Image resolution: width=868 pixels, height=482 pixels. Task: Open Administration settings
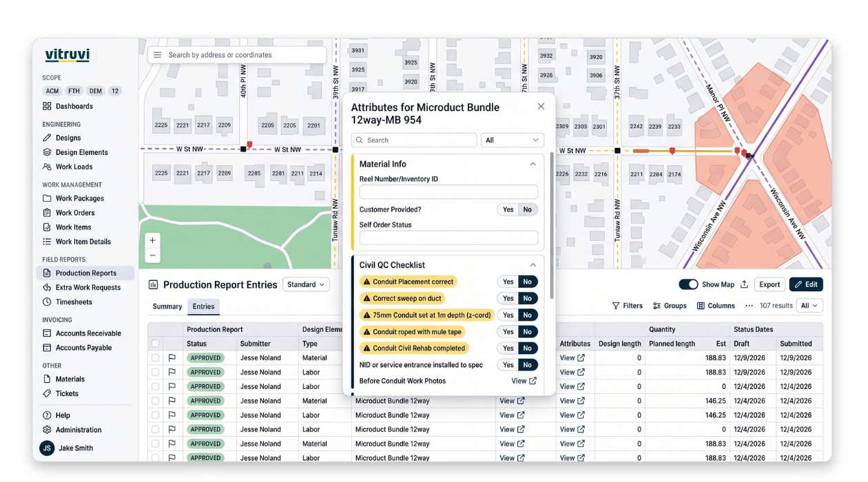[x=72, y=430]
